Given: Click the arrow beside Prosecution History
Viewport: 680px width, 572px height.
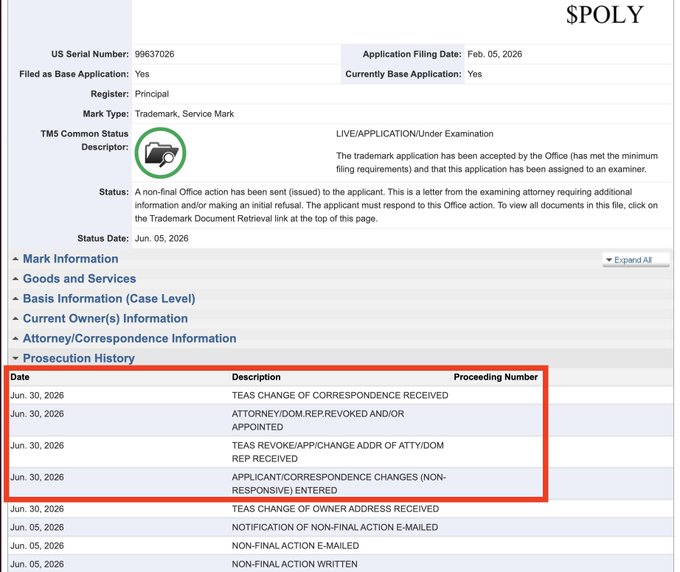Looking at the screenshot, I should [x=15, y=359].
